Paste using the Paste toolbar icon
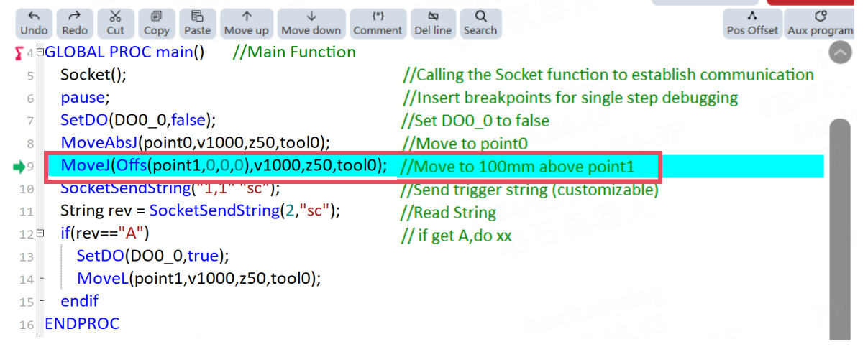 pyautogui.click(x=197, y=23)
